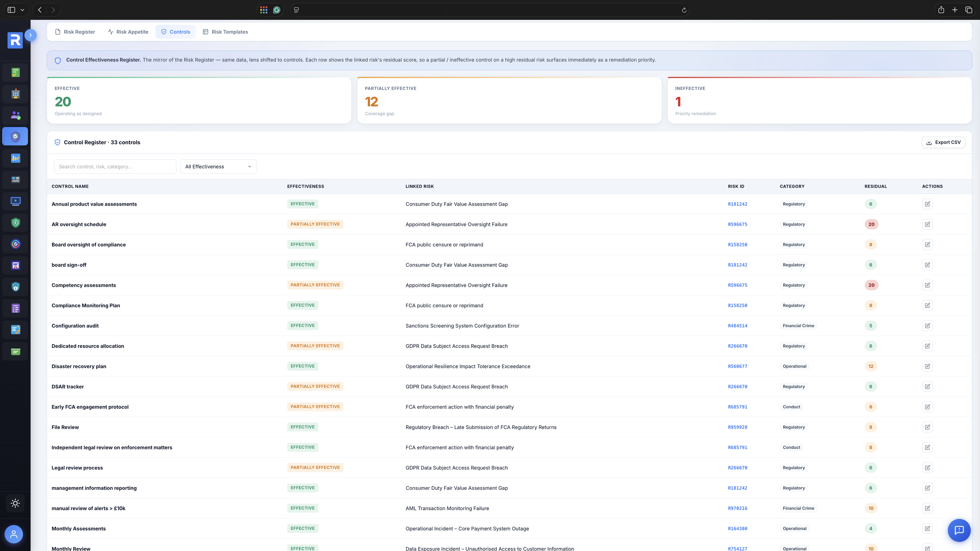The width and height of the screenshot is (980, 551).
Task: Open the blue note with pencil sidebar icon
Action: [15, 330]
